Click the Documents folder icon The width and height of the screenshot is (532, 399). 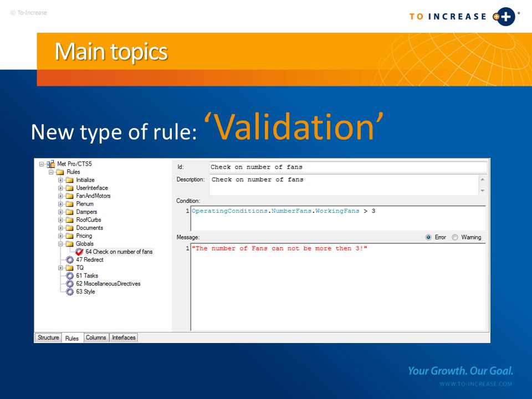[x=70, y=228]
